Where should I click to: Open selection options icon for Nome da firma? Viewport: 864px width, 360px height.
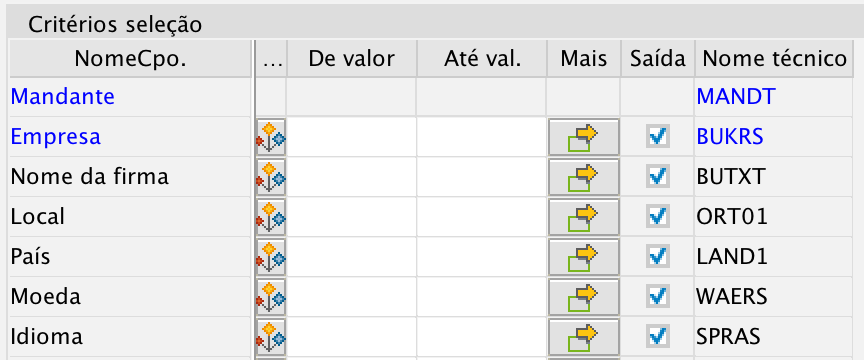[271, 176]
